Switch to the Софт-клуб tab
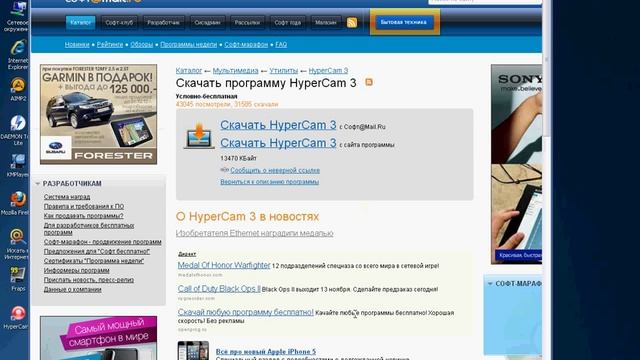Screen dimensions: 640x360 119,22
